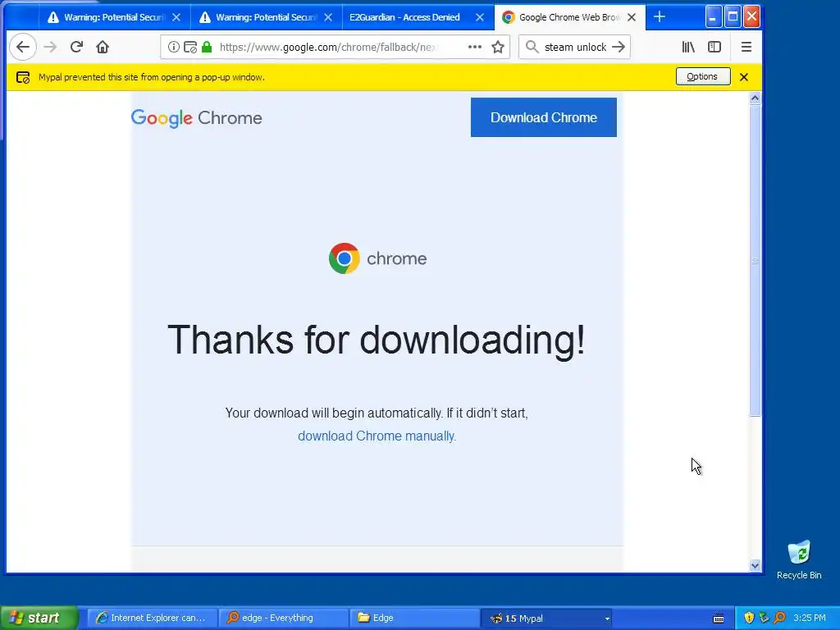This screenshot has width=840, height=630.
Task: Open pop-up blocker Options button
Action: [x=702, y=76]
